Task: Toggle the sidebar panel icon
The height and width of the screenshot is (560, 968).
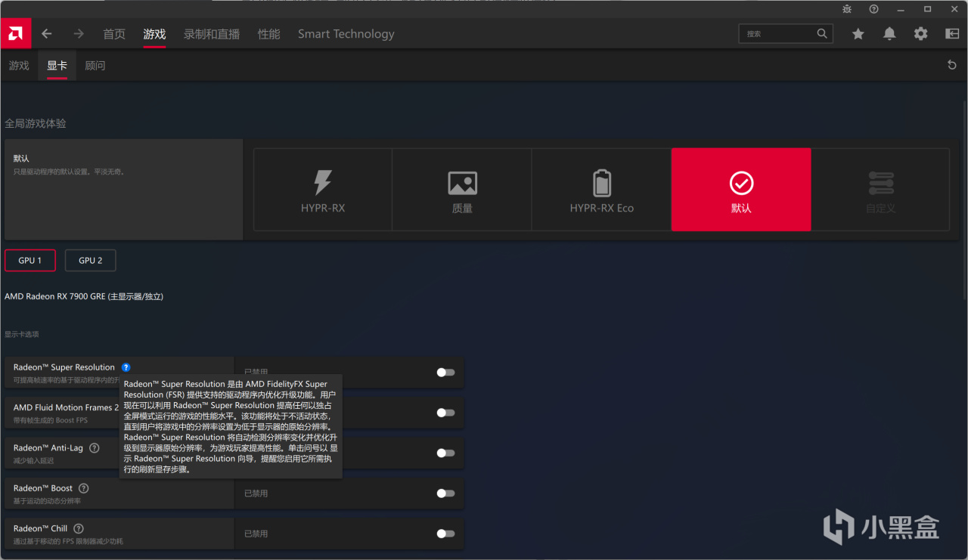Action: coord(952,34)
